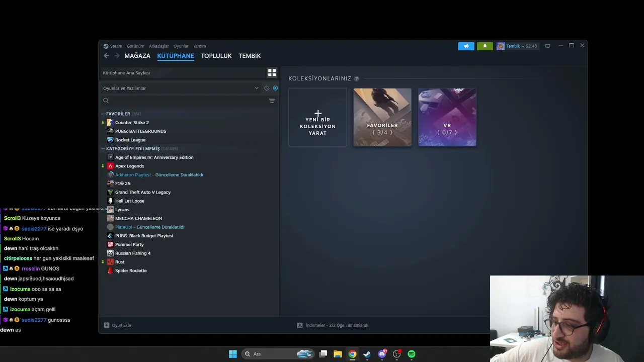
Task: Click the Counter-Strike 2 game icon
Action: (110, 123)
